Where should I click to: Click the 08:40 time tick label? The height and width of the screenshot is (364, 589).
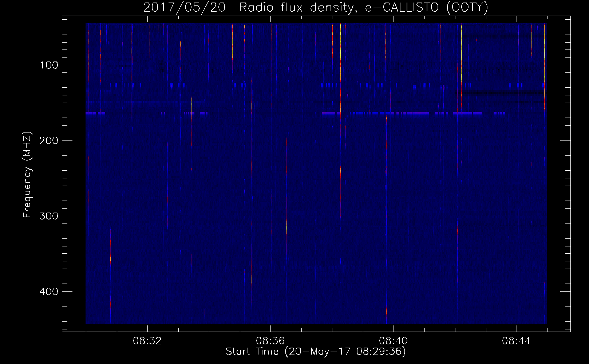tap(393, 341)
